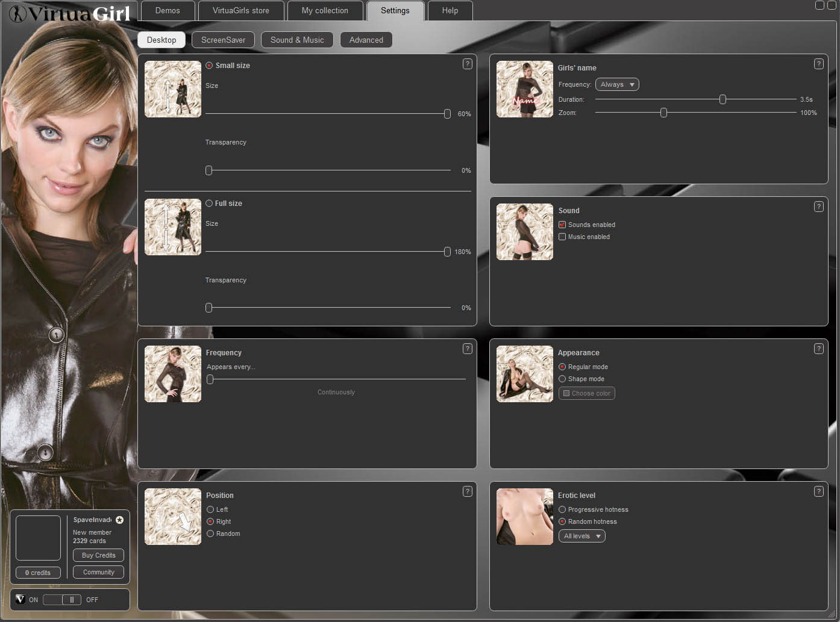Toggle the ON/OFF power switch
Screen dimensions: 840x622
[62, 600]
